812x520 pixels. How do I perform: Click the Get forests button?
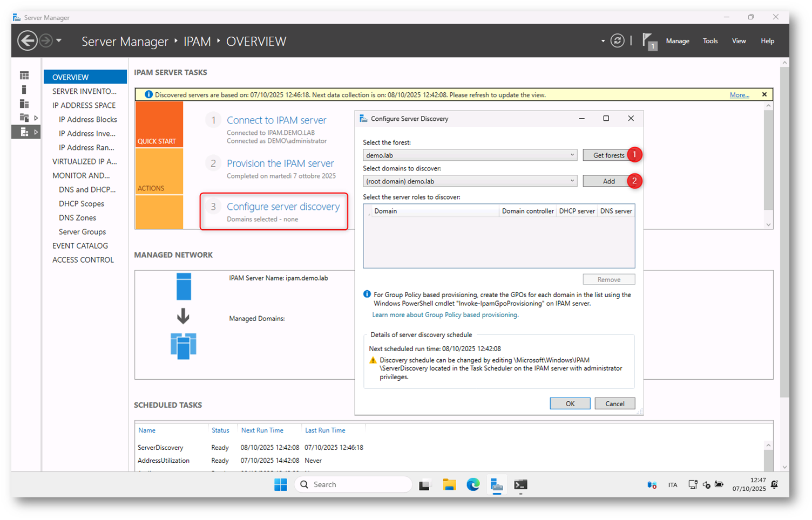[608, 155]
